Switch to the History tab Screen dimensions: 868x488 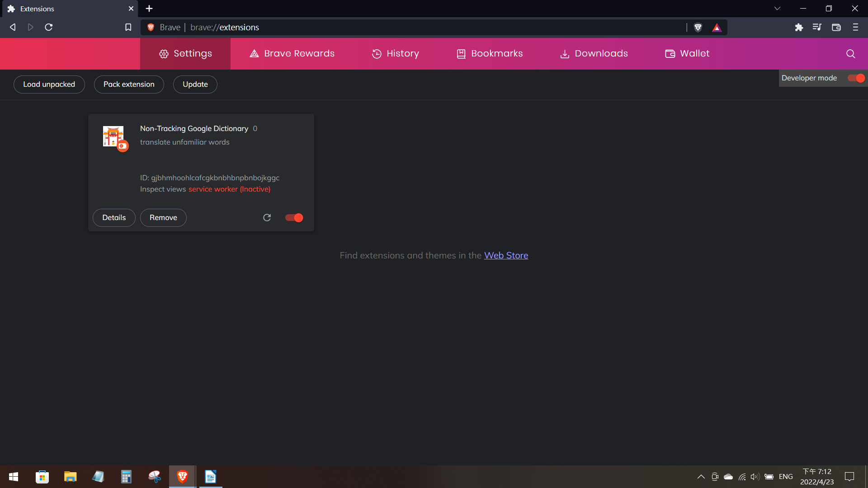pyautogui.click(x=396, y=54)
